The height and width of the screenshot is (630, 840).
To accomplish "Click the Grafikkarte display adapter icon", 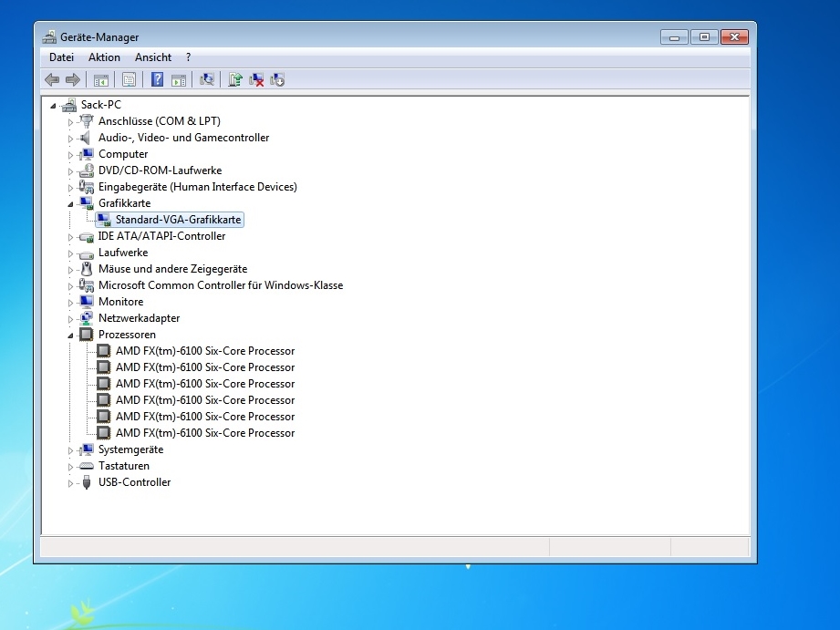I will tap(86, 203).
